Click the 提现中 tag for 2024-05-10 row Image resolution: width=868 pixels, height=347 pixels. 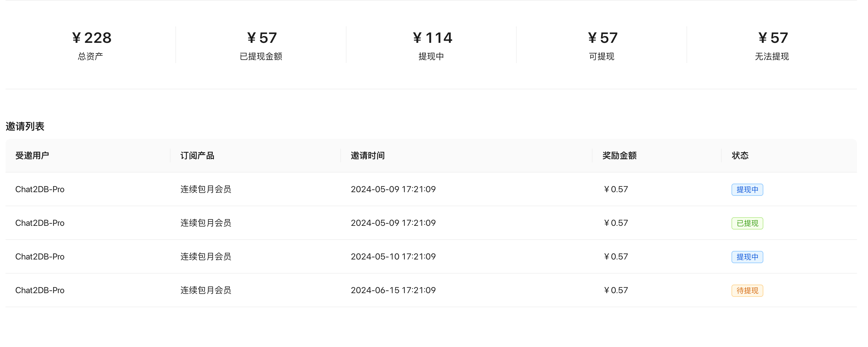[747, 257]
